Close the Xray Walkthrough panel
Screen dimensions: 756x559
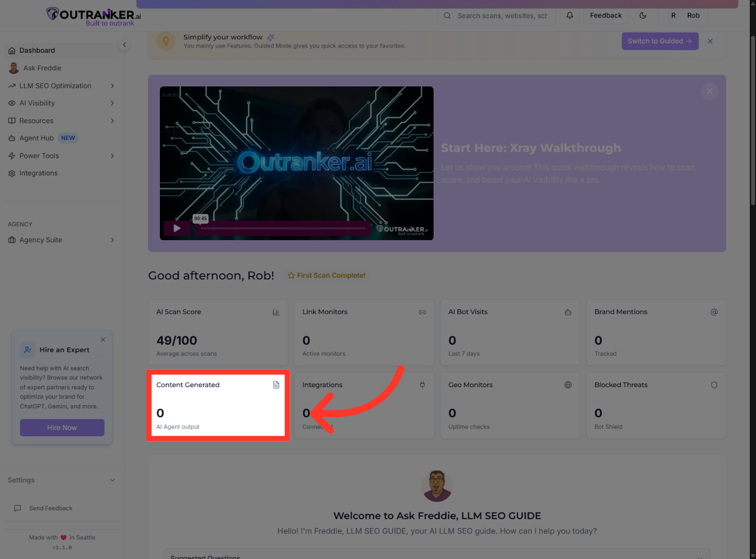pyautogui.click(x=709, y=91)
